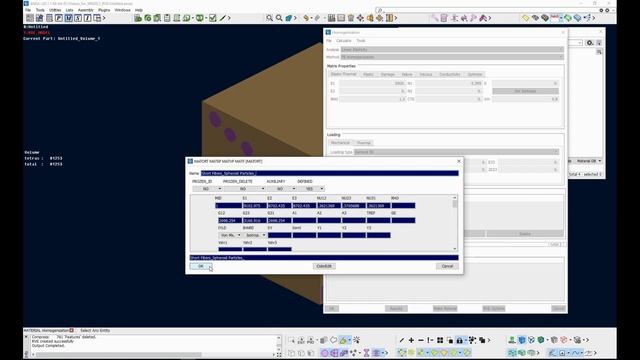Click the blue shaded cube icon at bottom right

pos(522,340)
